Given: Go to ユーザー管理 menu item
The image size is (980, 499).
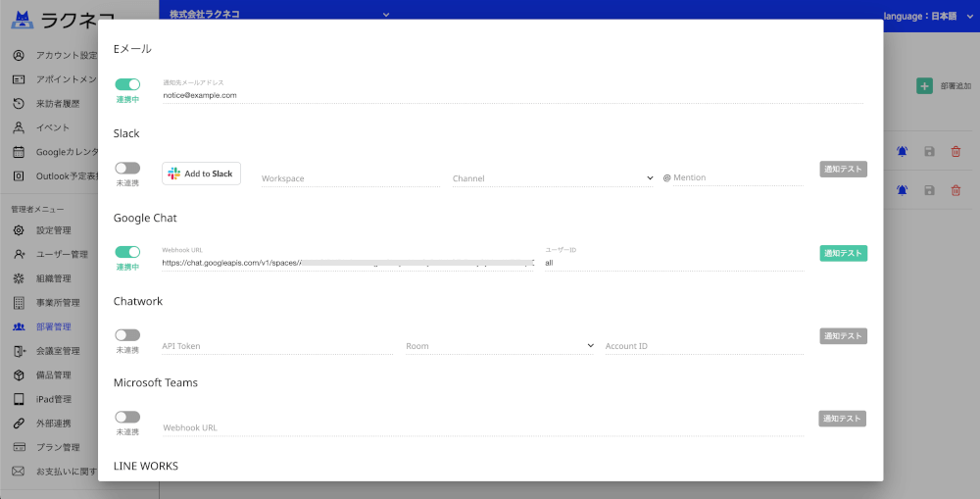Looking at the screenshot, I should click(x=62, y=255).
